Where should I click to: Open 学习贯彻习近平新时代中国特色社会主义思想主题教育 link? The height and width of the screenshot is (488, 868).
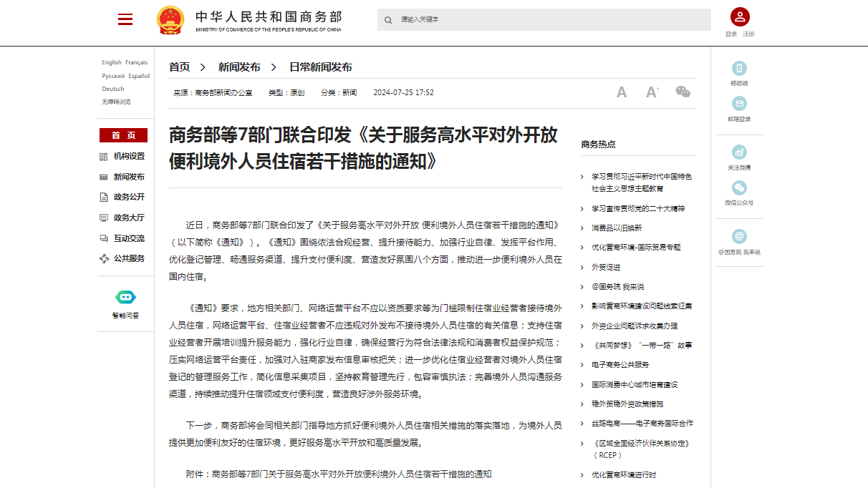[x=642, y=182]
